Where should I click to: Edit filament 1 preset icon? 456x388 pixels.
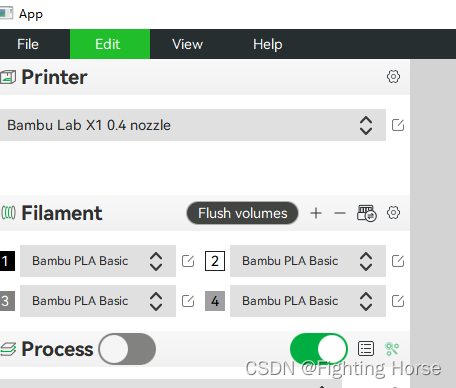(x=188, y=261)
